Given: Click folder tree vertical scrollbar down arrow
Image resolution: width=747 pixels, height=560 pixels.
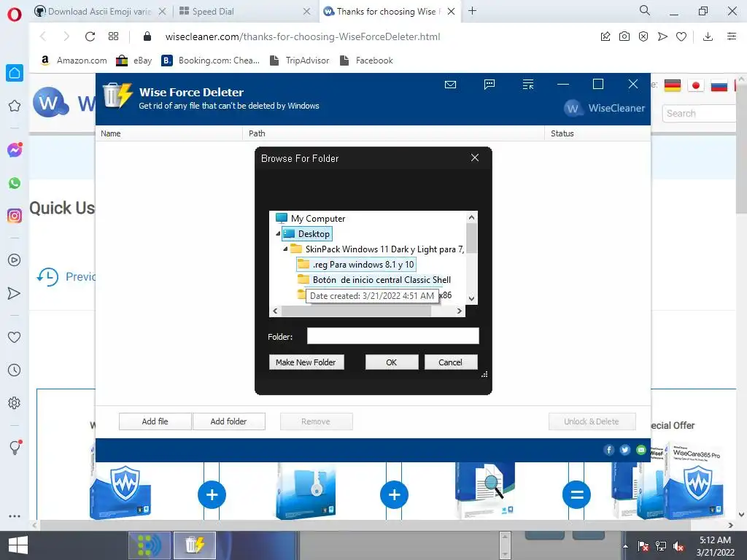Looking at the screenshot, I should pos(471,298).
